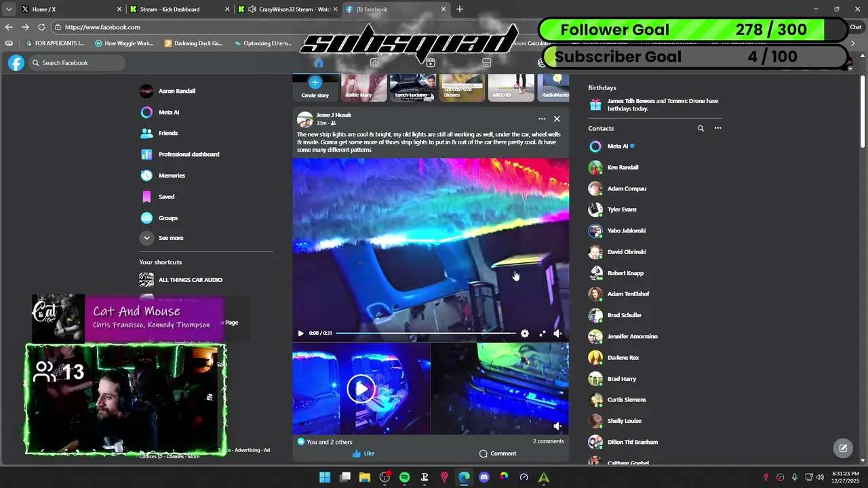Unmute the bottom-right video preview

557,426
